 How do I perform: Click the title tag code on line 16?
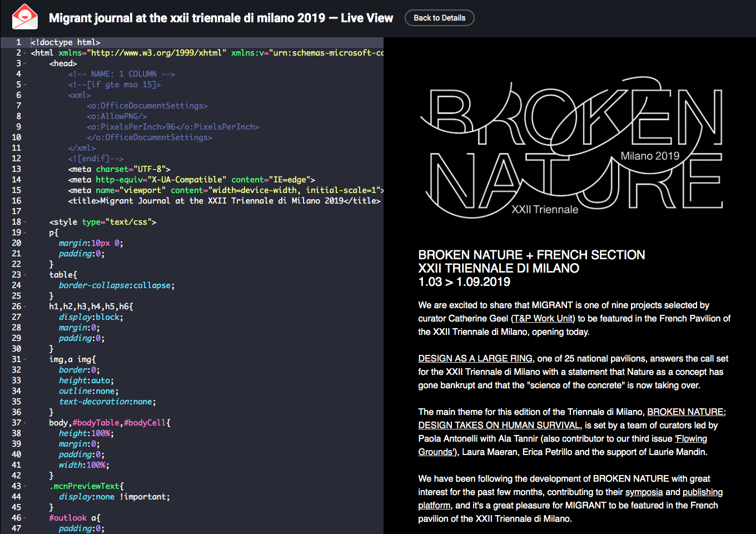click(225, 201)
